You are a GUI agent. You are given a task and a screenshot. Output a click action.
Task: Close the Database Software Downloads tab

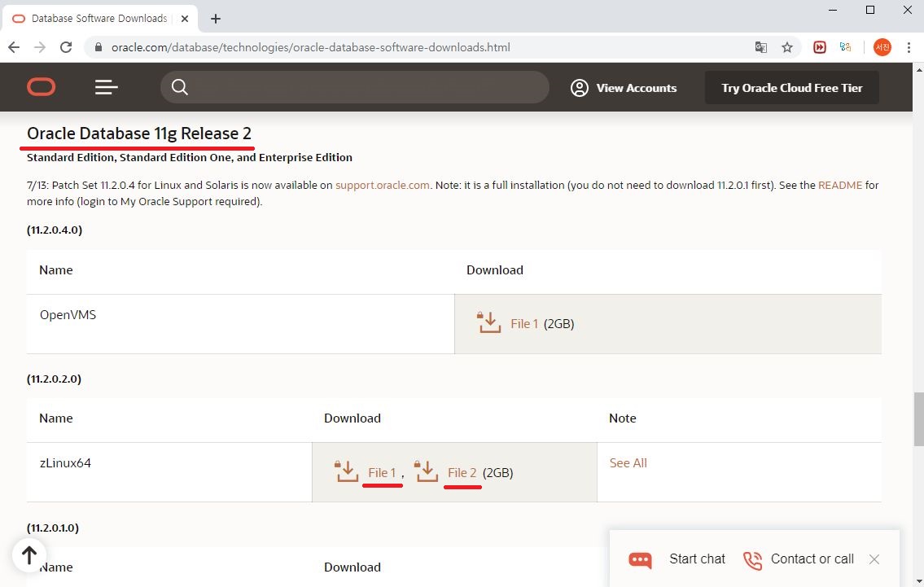coord(185,19)
